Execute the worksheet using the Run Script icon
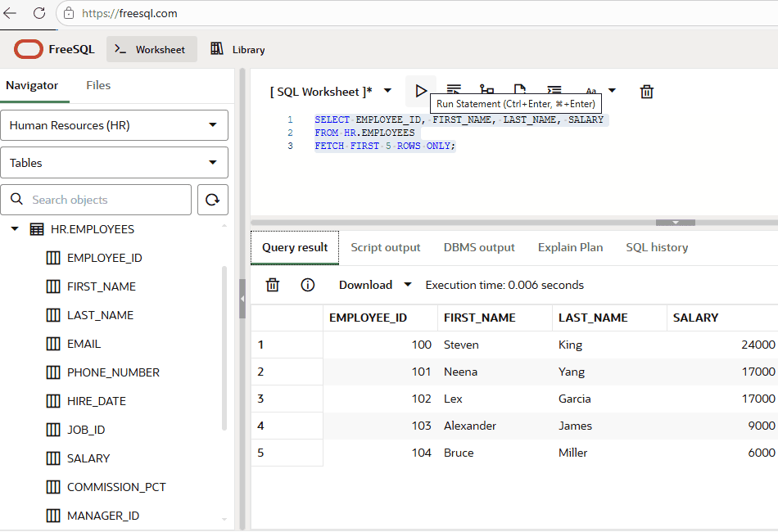Screen dimensions: 778x532 pos(454,91)
